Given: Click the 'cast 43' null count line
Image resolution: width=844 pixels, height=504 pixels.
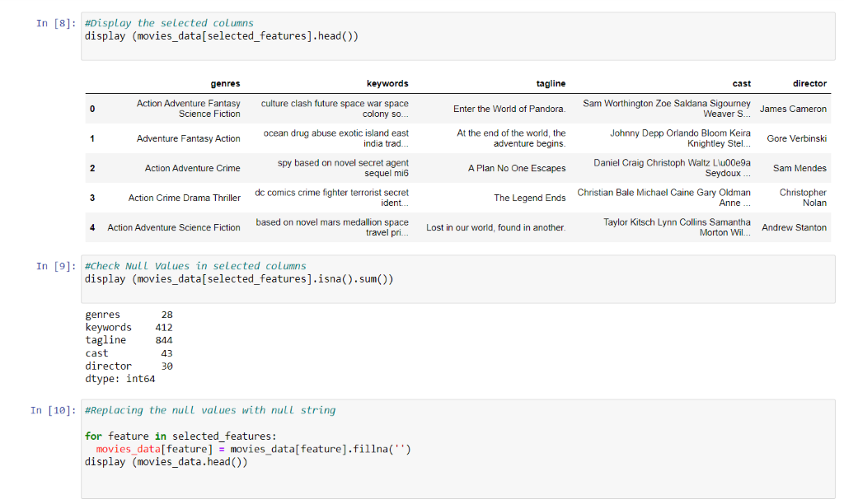Looking at the screenshot, I should (x=129, y=352).
